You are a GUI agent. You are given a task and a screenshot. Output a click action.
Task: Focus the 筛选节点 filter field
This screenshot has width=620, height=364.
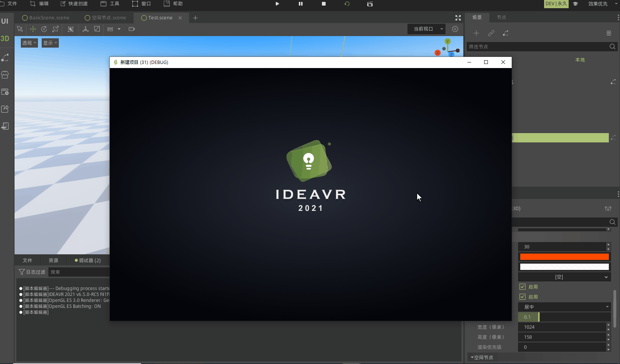(x=538, y=46)
